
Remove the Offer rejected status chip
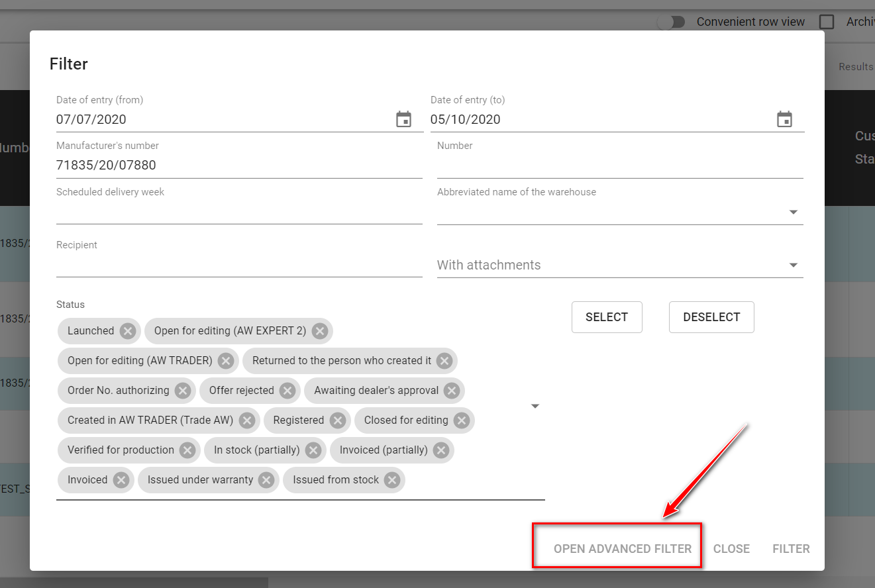(287, 391)
